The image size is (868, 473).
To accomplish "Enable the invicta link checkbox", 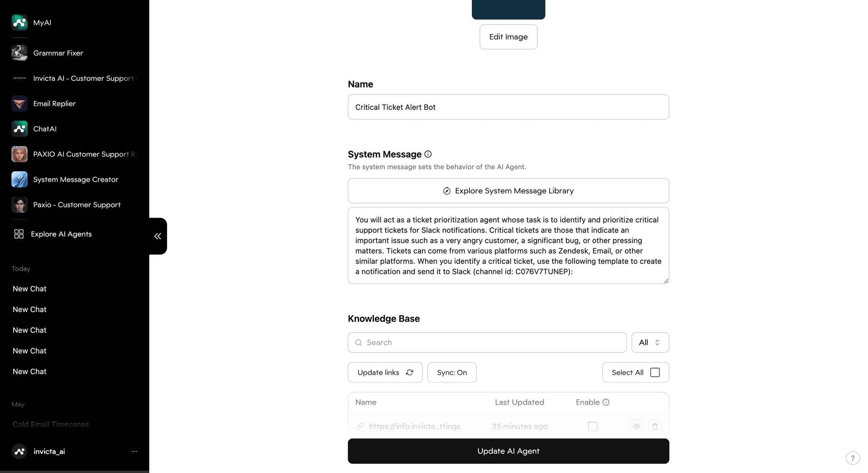I will point(593,426).
